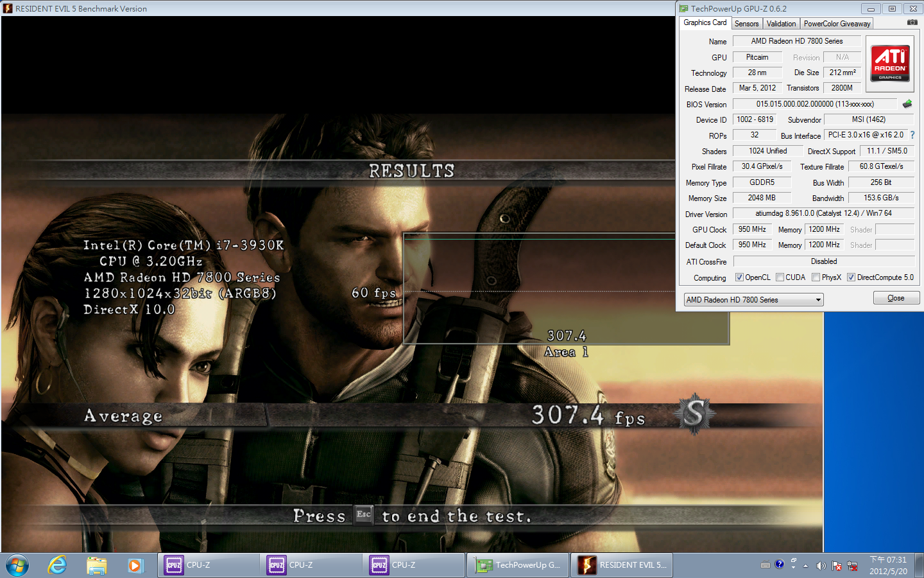Open the Action Center flag icon
The height and width of the screenshot is (578, 924).
837,566
